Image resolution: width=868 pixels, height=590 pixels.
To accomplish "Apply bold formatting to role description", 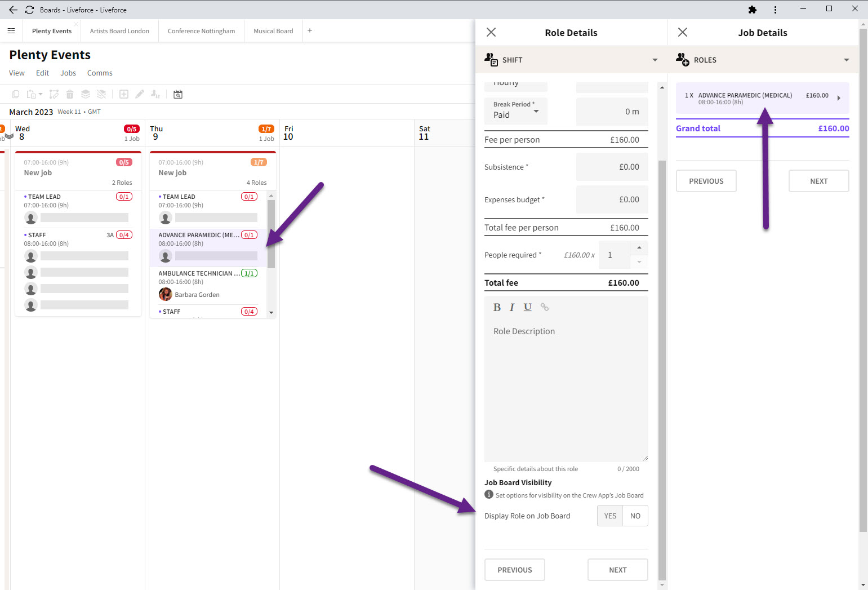I will point(497,307).
